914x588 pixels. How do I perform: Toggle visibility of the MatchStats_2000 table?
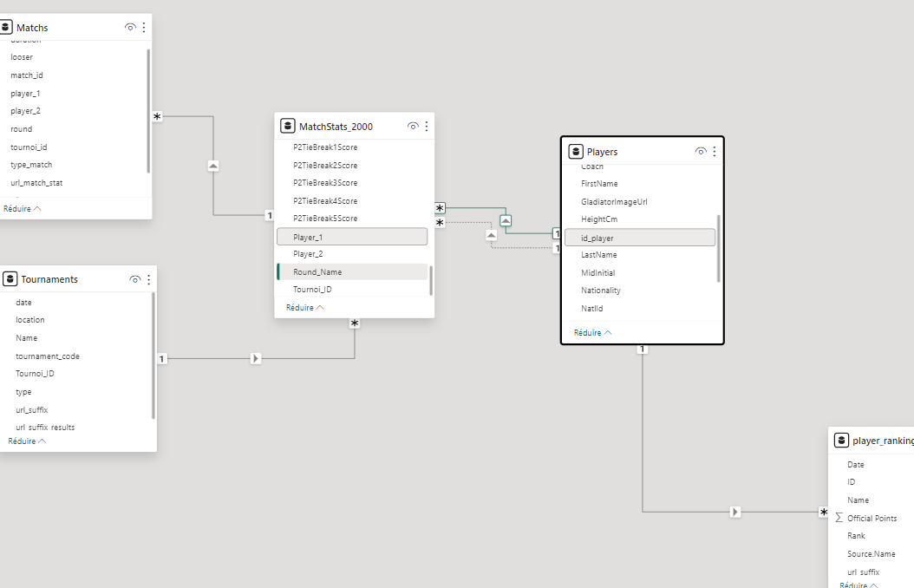[413, 126]
